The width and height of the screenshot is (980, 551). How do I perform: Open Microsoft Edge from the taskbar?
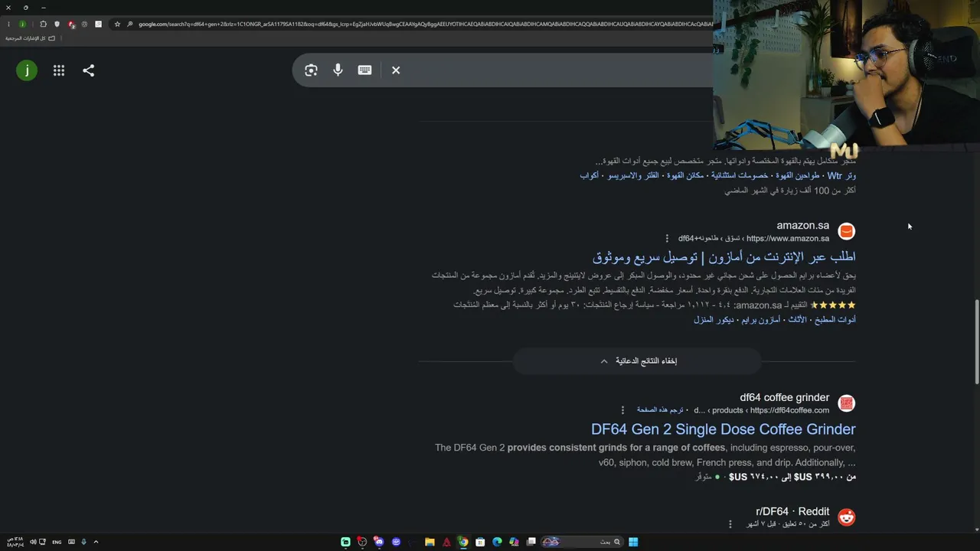click(x=497, y=542)
